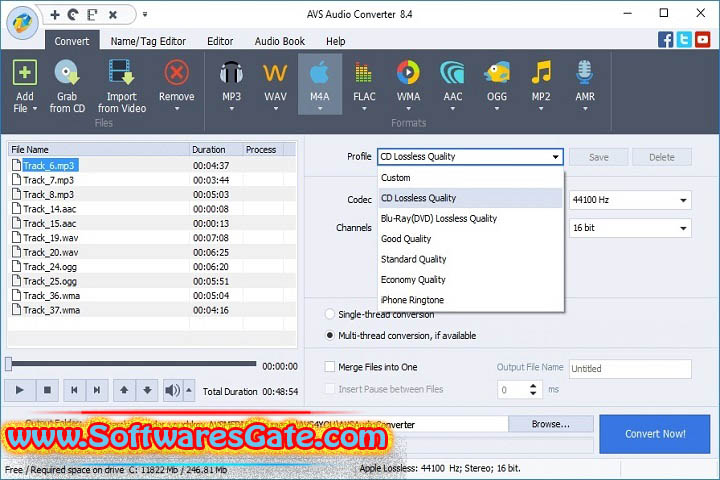Viewport: 720px width, 480px height.
Task: Click the plus quick-access icon
Action: coord(55,15)
